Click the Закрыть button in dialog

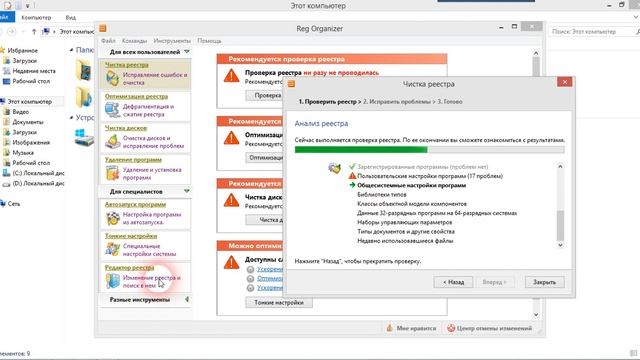[544, 282]
